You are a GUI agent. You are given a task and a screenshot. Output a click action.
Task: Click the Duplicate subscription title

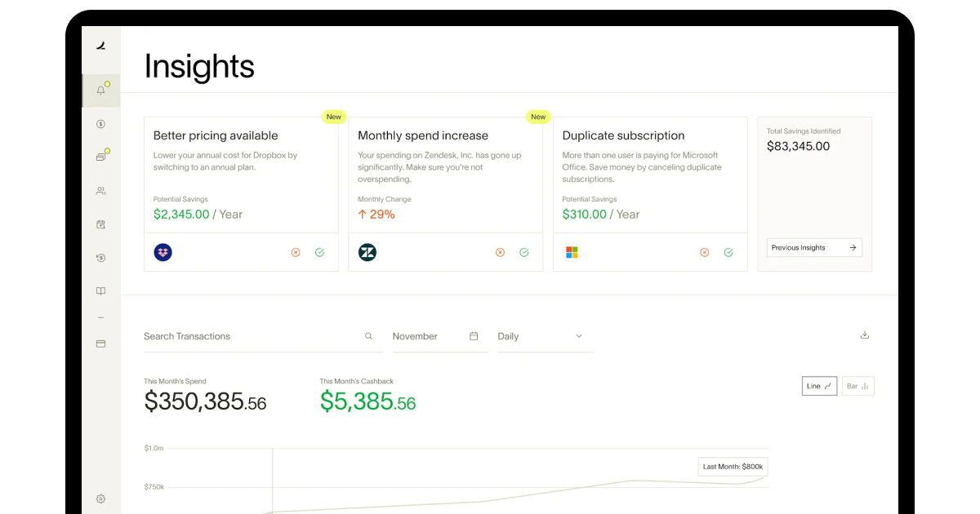tap(623, 135)
